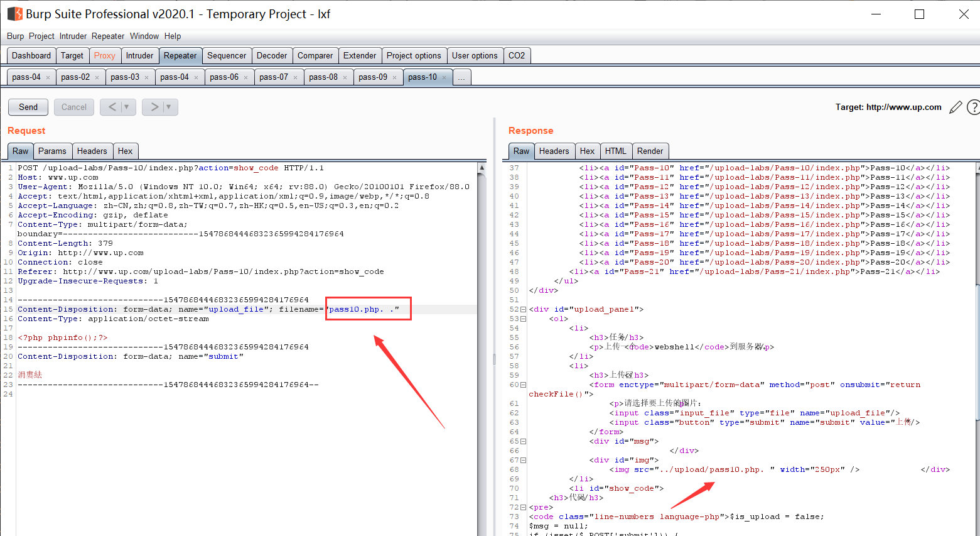This screenshot has width=980, height=536.
Task: Switch to the Intruder tool tab
Action: click(x=139, y=55)
